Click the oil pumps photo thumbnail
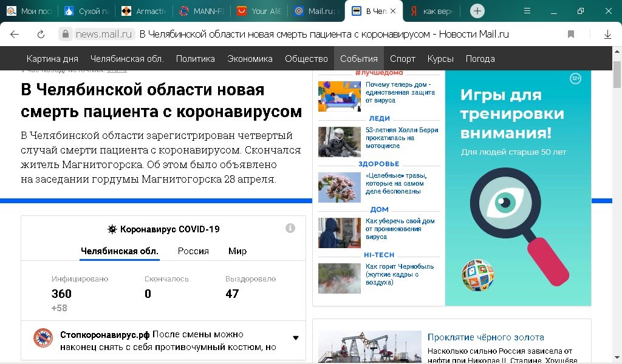The width and height of the screenshot is (622, 364). coord(370,346)
